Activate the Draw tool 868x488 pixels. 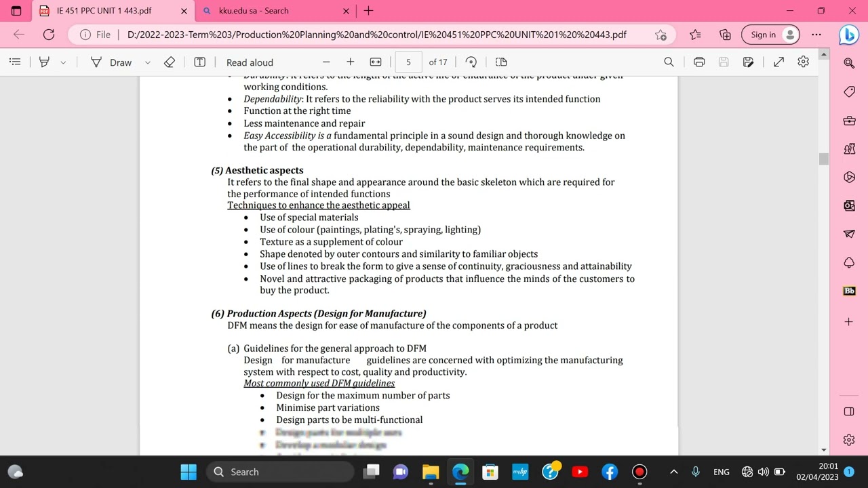[112, 62]
